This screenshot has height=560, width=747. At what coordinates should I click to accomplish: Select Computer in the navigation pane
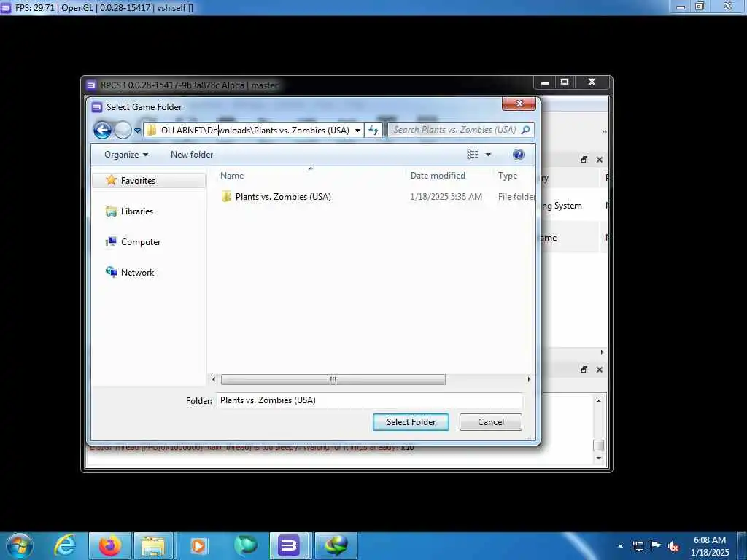(x=141, y=242)
